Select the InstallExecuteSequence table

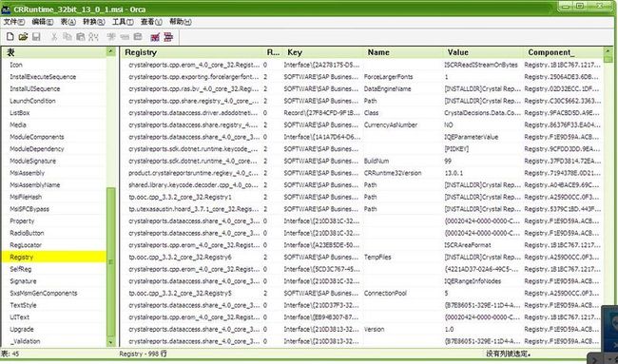(43, 77)
